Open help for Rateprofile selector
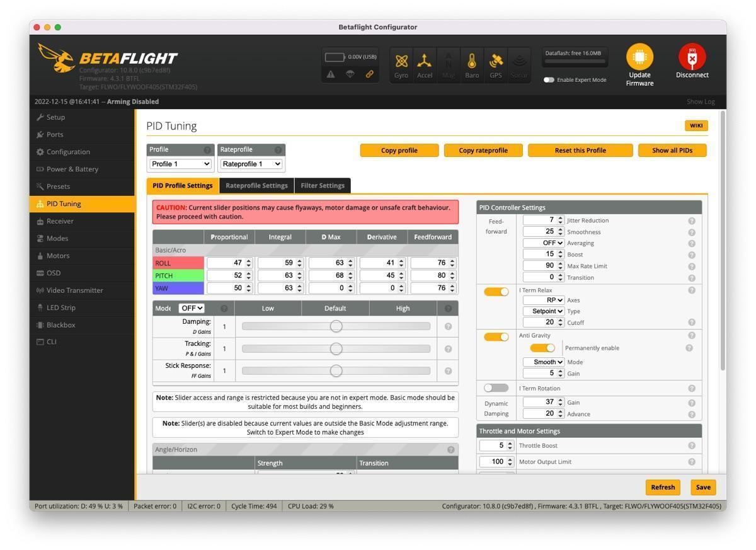The height and width of the screenshot is (550, 756). (278, 150)
